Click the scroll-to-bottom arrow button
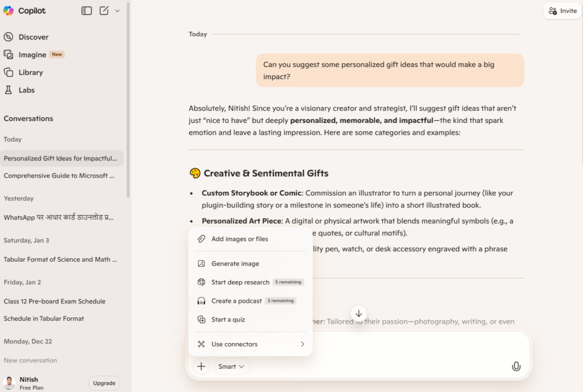This screenshot has width=583, height=392. point(359,313)
